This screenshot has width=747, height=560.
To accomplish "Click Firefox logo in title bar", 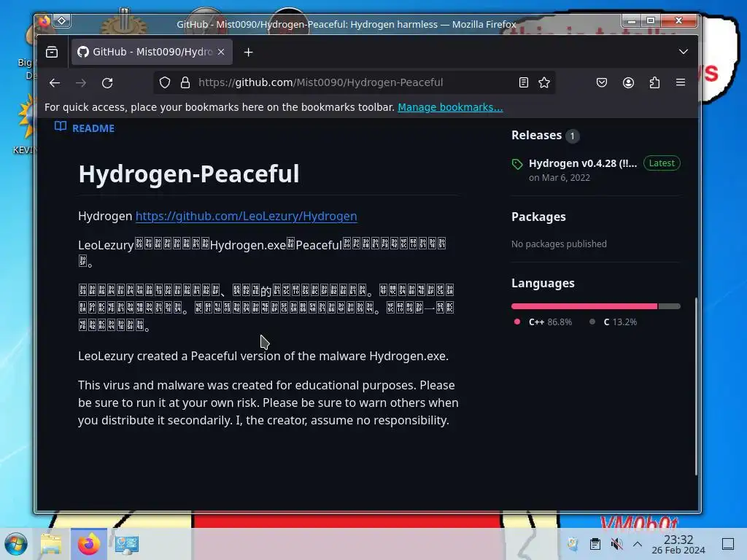I will (44, 20).
